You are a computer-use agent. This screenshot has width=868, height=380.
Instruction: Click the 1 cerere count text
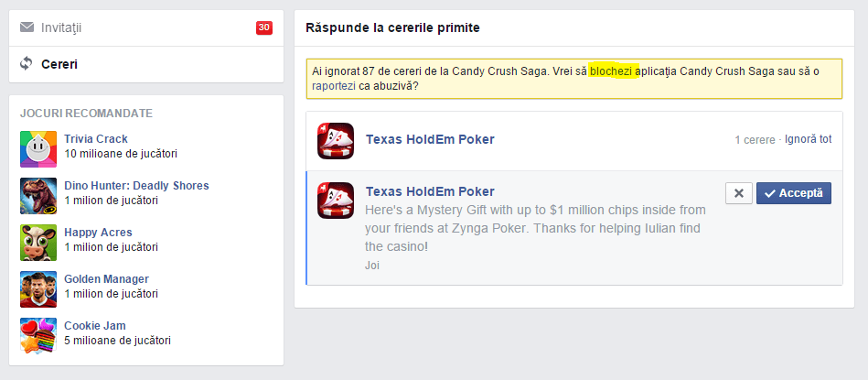755,140
